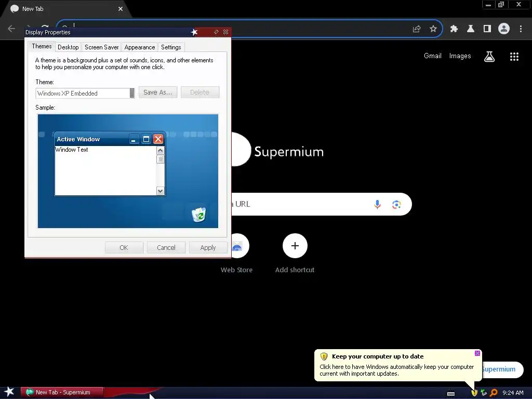Switch to the Desktop tab
Screen dimensions: 532x399
[68, 47]
